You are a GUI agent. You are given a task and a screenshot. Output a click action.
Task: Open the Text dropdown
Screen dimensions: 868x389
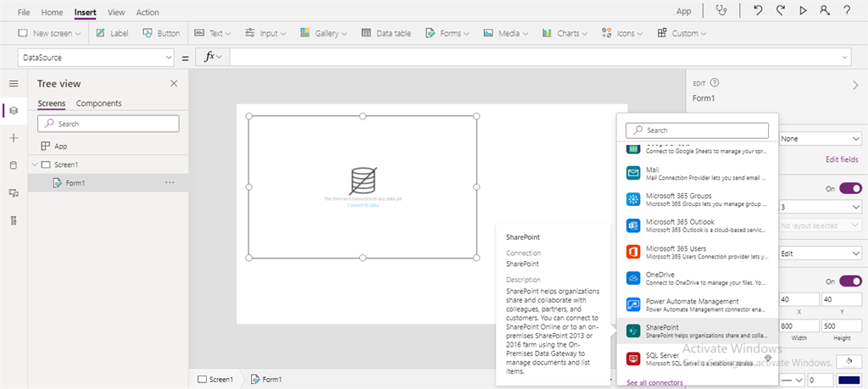[x=213, y=33]
